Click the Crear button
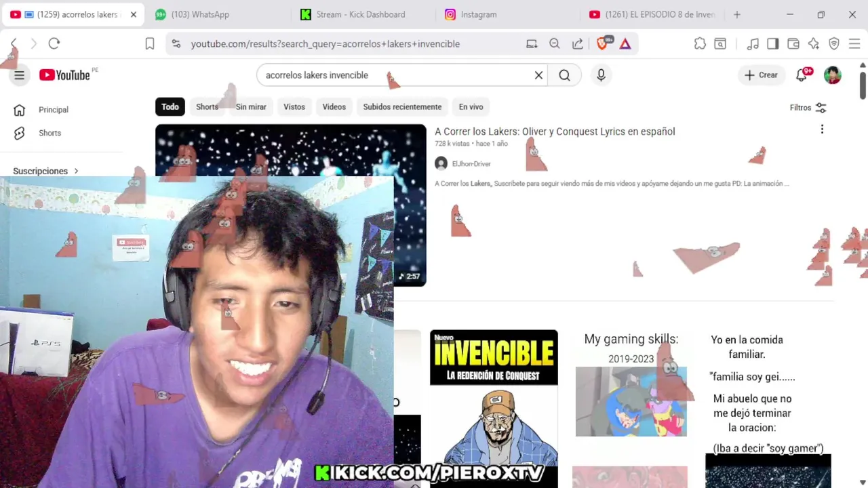This screenshot has width=868, height=488. point(761,75)
